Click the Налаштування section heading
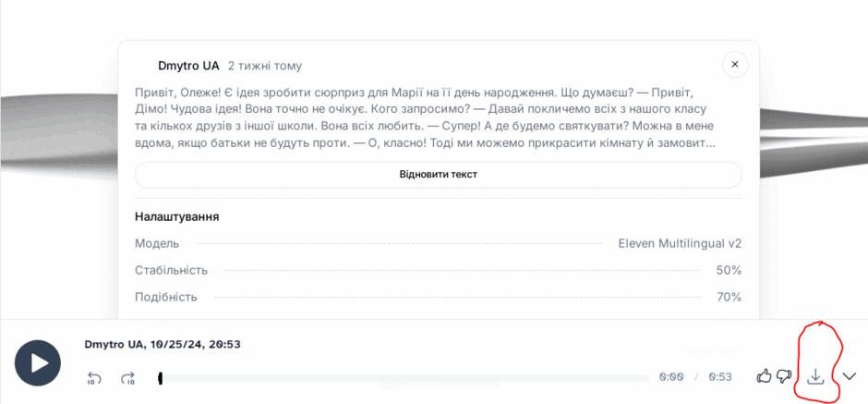Viewport: 868px width, 404px height. [177, 216]
